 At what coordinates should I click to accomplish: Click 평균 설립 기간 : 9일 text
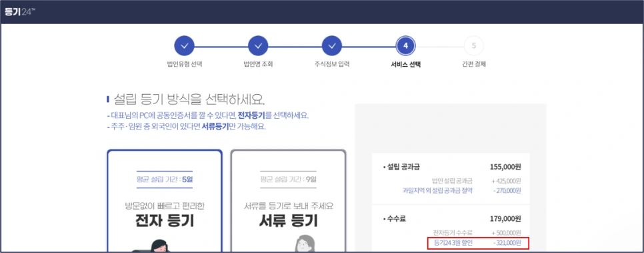[288, 180]
